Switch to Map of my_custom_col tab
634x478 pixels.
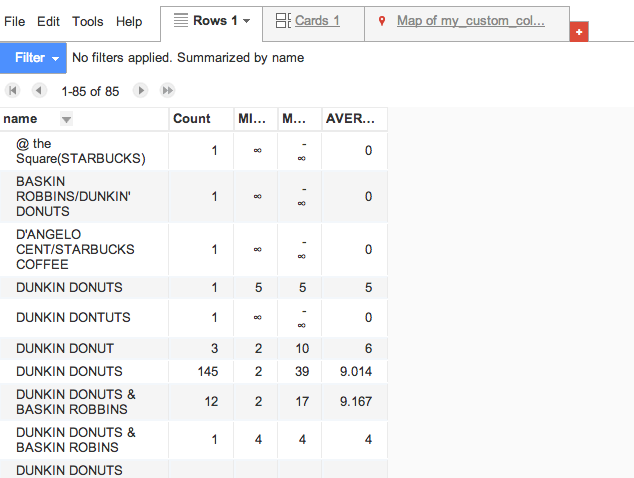pos(471,21)
